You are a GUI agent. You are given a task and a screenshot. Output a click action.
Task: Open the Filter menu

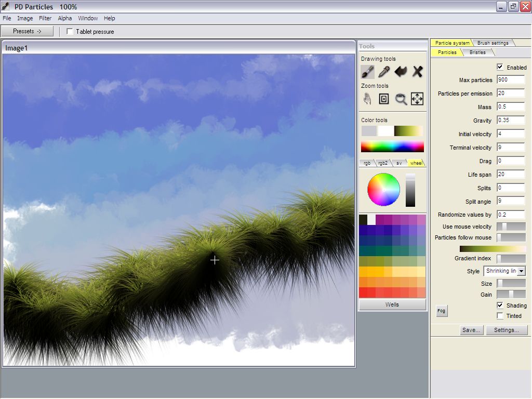point(45,18)
